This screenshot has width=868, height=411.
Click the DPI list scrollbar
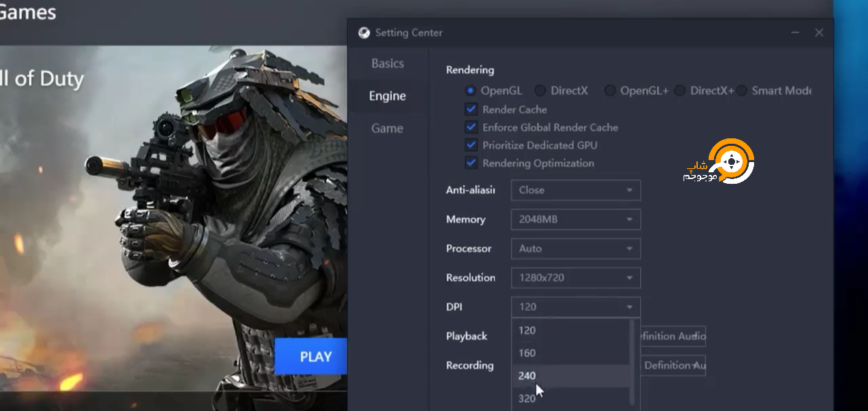click(633, 363)
